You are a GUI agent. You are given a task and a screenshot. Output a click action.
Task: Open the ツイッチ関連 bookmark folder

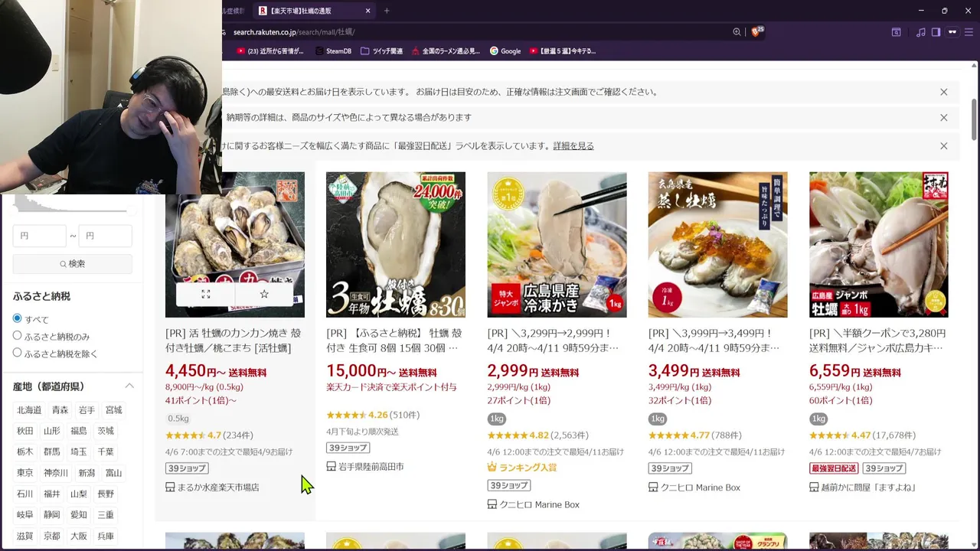tap(381, 51)
